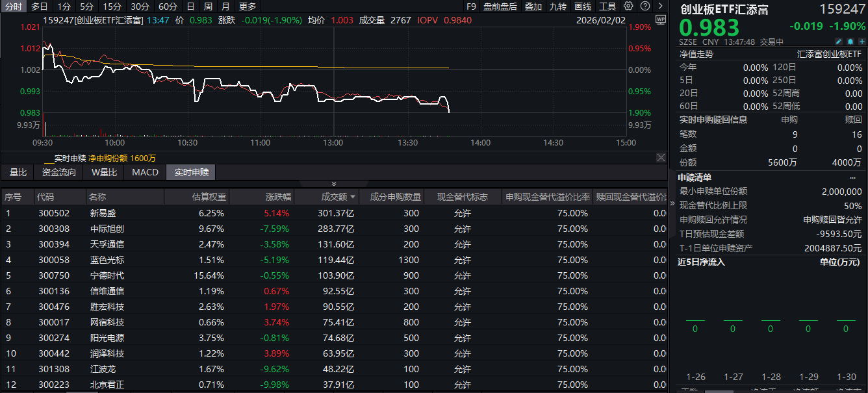The height and width of the screenshot is (393, 868).
Task: Select the 资金流向 tab
Action: pyautogui.click(x=59, y=172)
